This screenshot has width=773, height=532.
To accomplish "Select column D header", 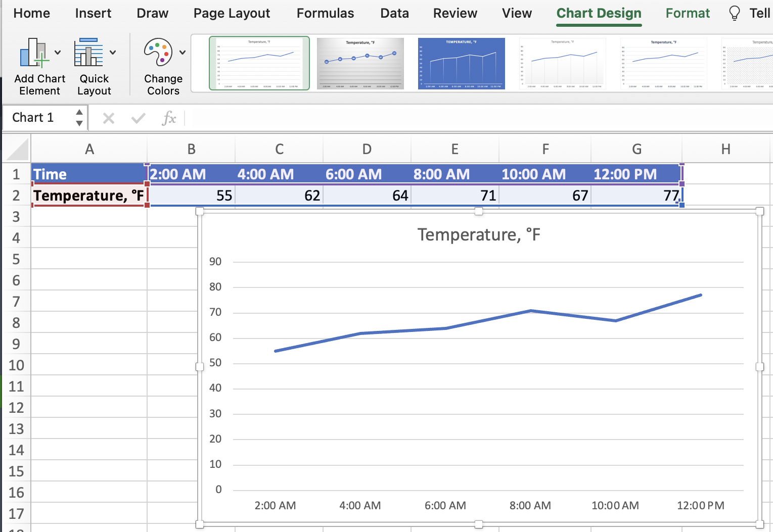I will [367, 149].
